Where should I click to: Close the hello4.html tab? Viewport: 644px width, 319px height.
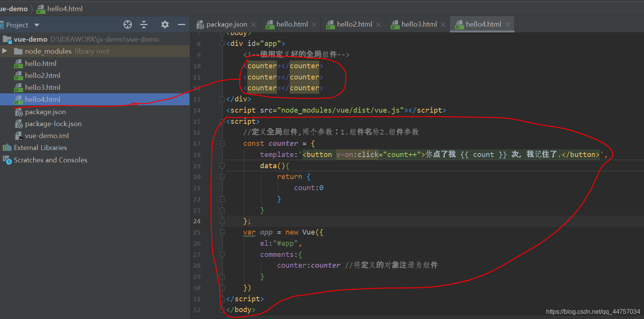pos(507,25)
